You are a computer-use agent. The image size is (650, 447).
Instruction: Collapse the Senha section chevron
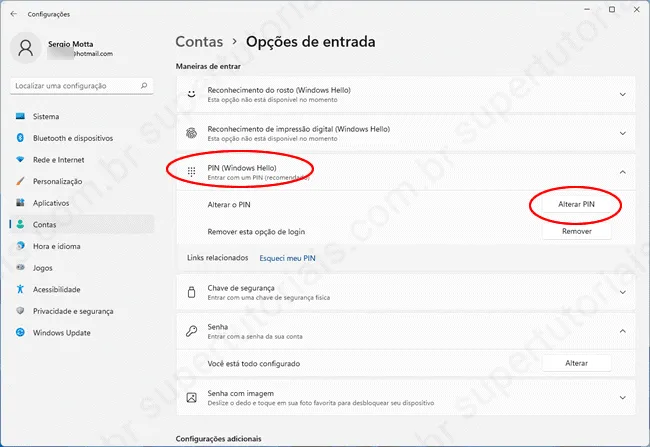[x=622, y=331]
